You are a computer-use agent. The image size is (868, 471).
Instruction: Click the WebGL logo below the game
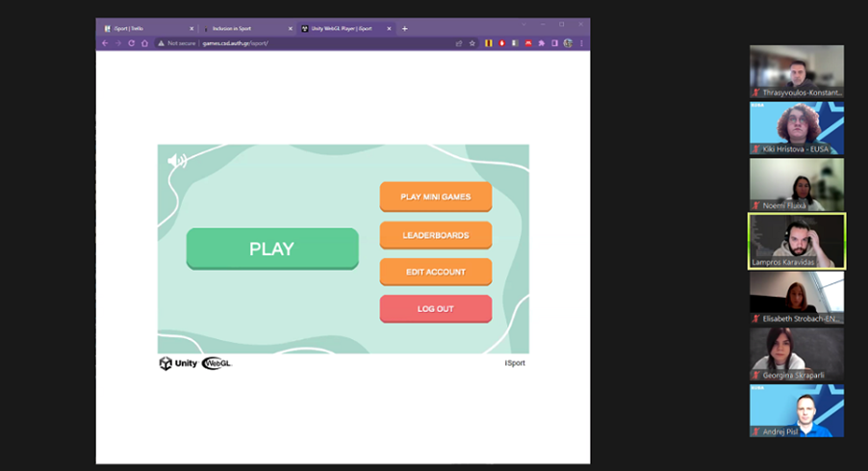(217, 363)
